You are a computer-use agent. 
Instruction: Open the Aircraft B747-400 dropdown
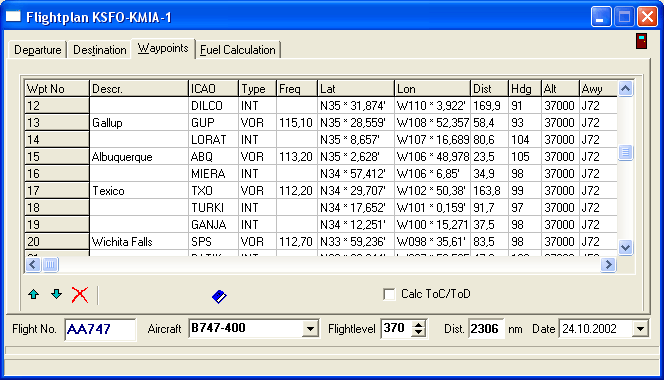pyautogui.click(x=310, y=329)
